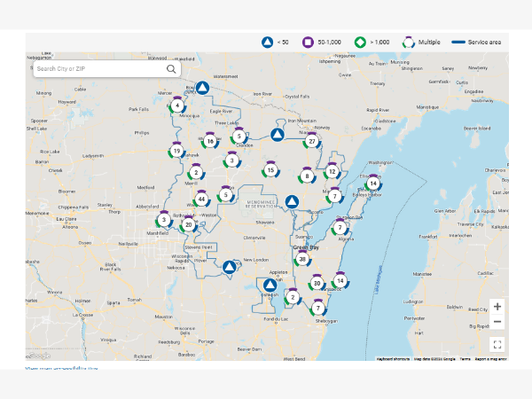
Task: Click Report a map error link
Action: pos(491,359)
